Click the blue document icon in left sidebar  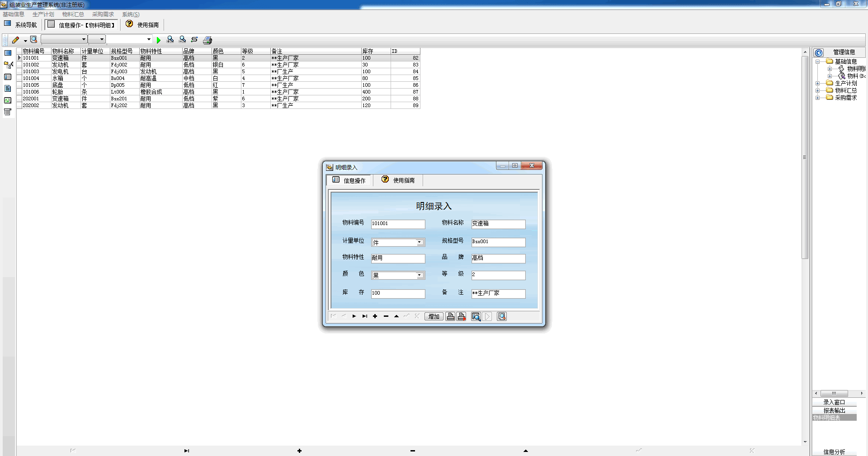pos(8,89)
